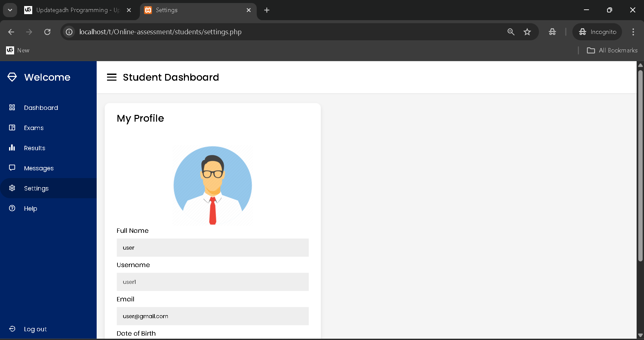
Task: Open the Exams menu item
Action: [x=34, y=128]
